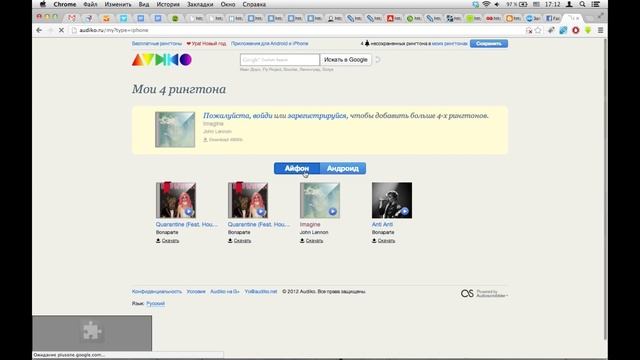The width and height of the screenshot is (640, 360).
Task: Open the Файл menu
Action: pos(90,4)
